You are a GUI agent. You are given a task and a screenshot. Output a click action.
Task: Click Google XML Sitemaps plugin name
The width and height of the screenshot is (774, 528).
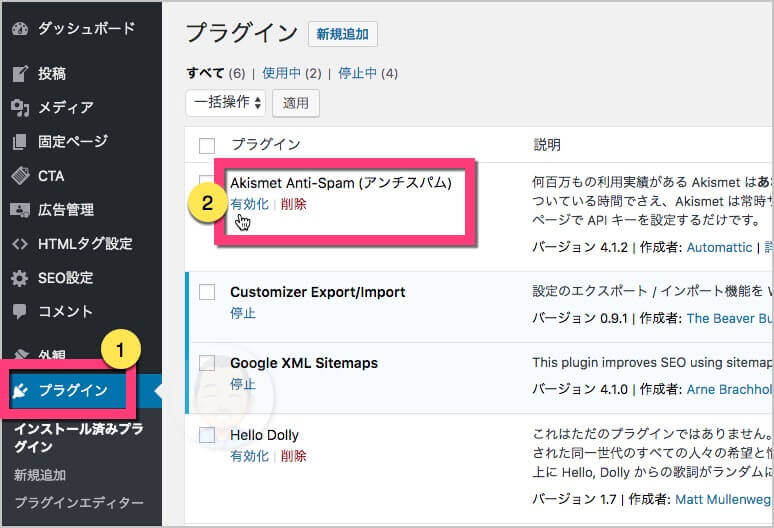304,363
